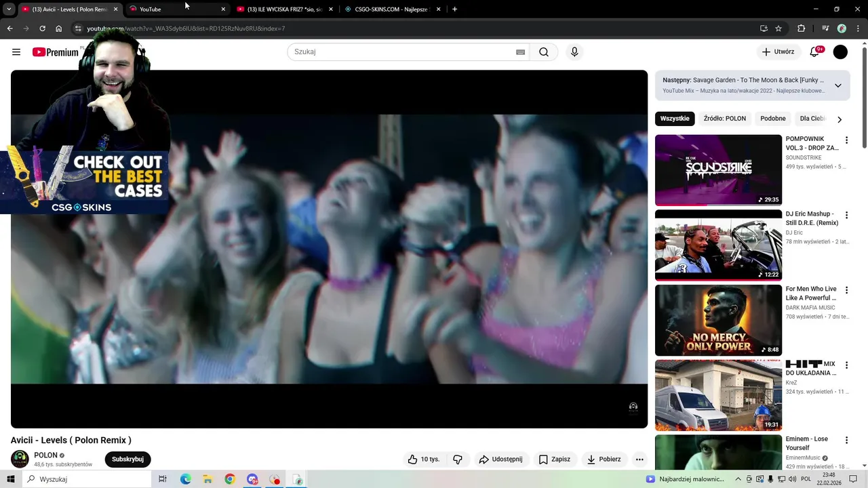Image resolution: width=868 pixels, height=488 pixels.
Task: Click the Subskrybuj button
Action: (x=127, y=460)
